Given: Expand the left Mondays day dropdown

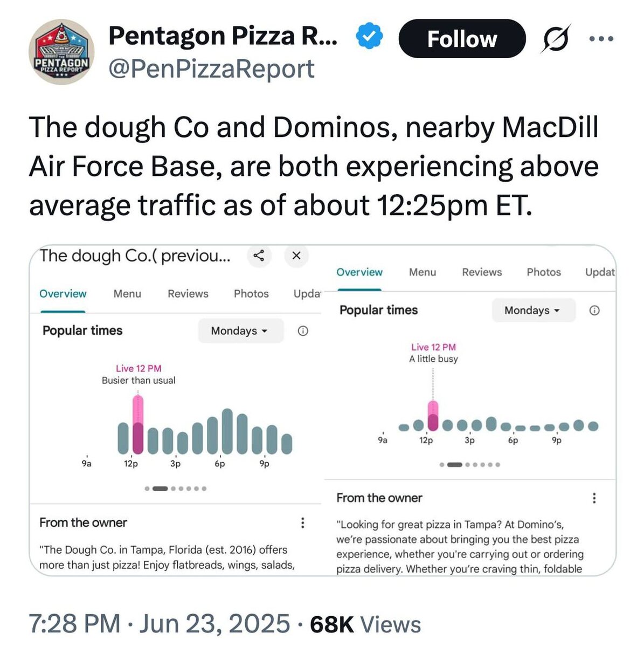Looking at the screenshot, I should 240,331.
